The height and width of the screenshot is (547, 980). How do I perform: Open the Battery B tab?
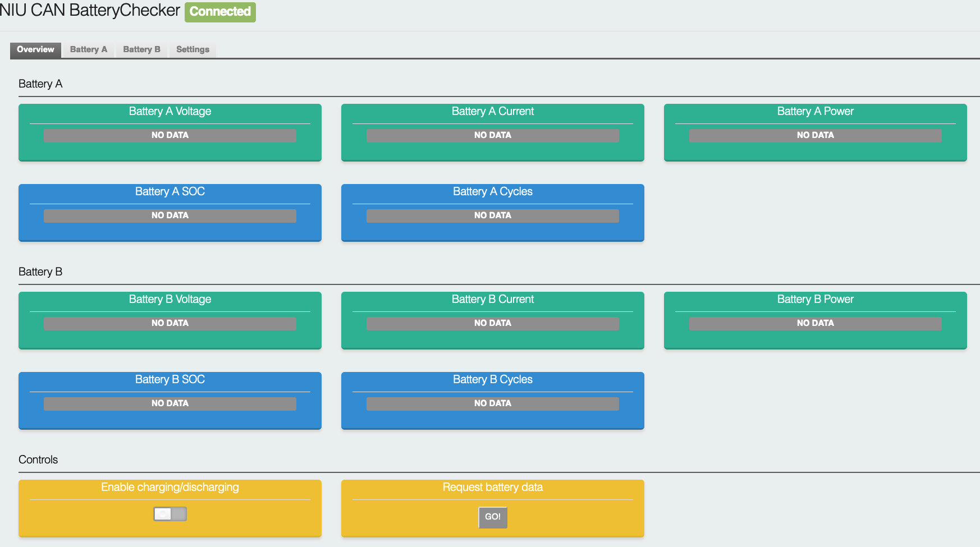(x=141, y=49)
